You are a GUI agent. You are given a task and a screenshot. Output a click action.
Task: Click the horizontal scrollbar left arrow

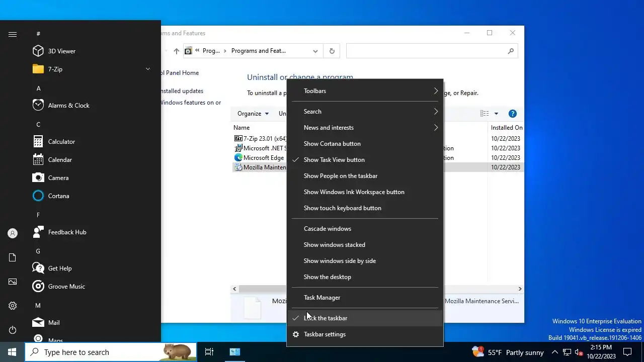[x=234, y=289]
